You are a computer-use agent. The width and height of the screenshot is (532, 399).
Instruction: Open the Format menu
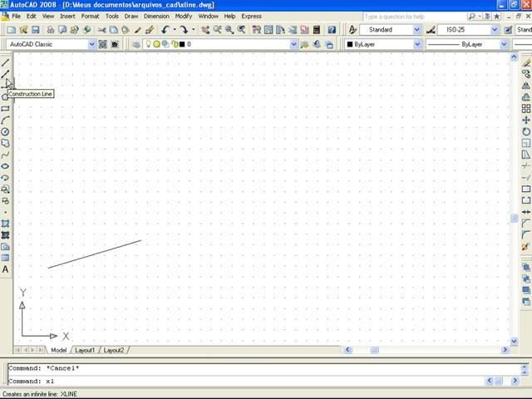click(x=91, y=17)
